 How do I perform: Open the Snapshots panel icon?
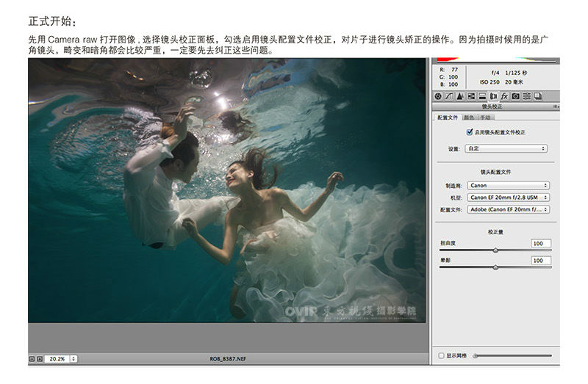point(538,96)
